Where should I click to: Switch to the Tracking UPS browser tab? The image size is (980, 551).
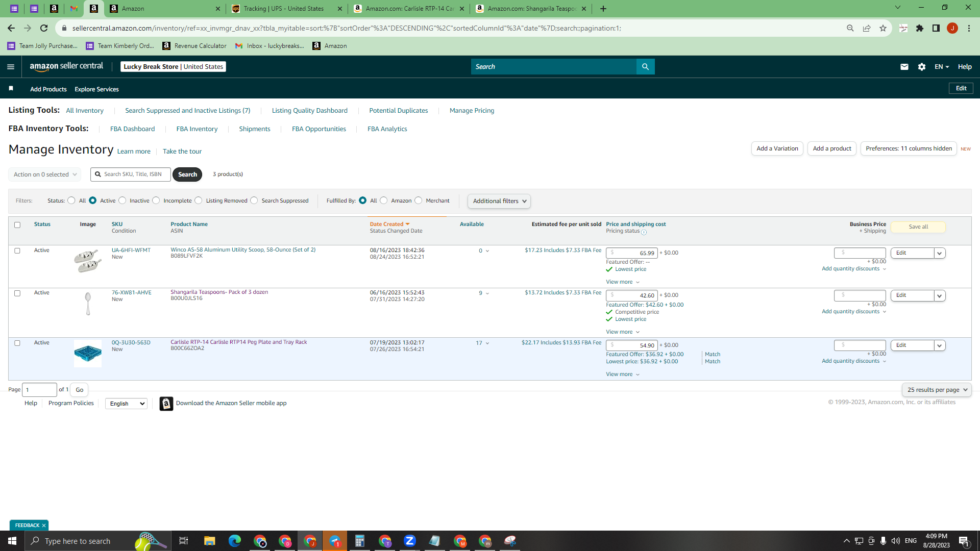[x=287, y=9]
